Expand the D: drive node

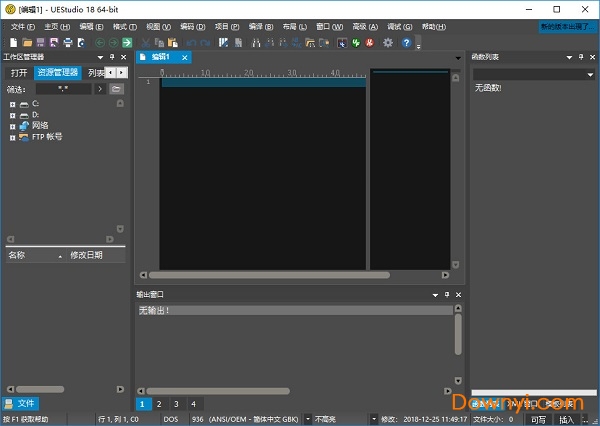click(13, 115)
